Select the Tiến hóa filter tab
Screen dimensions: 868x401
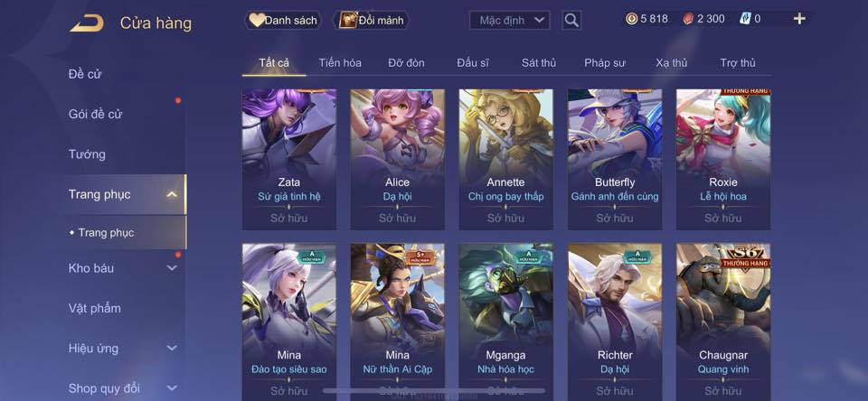click(340, 63)
